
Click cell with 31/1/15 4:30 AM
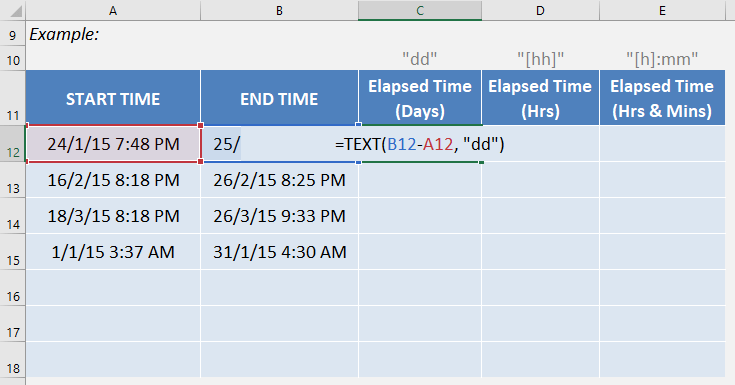point(279,252)
